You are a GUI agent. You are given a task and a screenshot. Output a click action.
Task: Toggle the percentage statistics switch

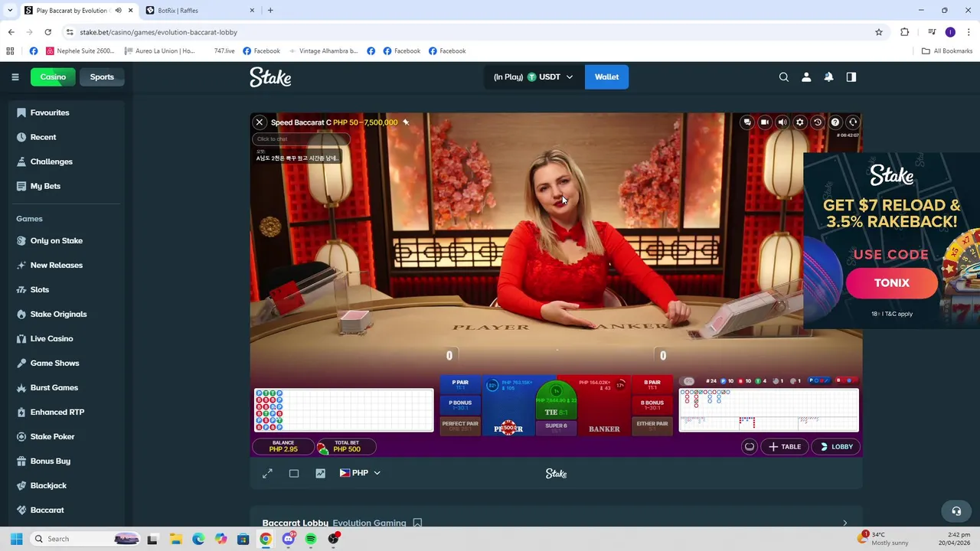click(688, 381)
